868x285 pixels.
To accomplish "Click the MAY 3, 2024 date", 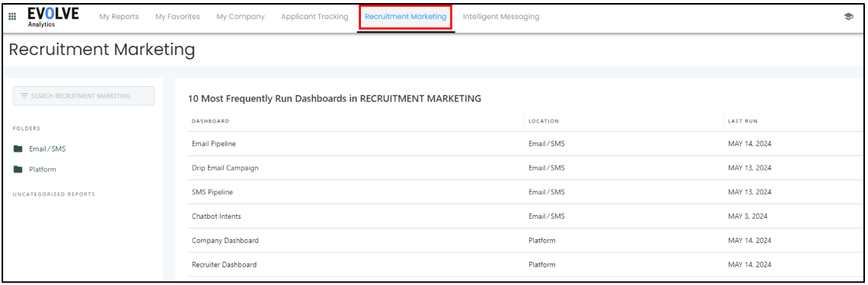I will tap(748, 216).
